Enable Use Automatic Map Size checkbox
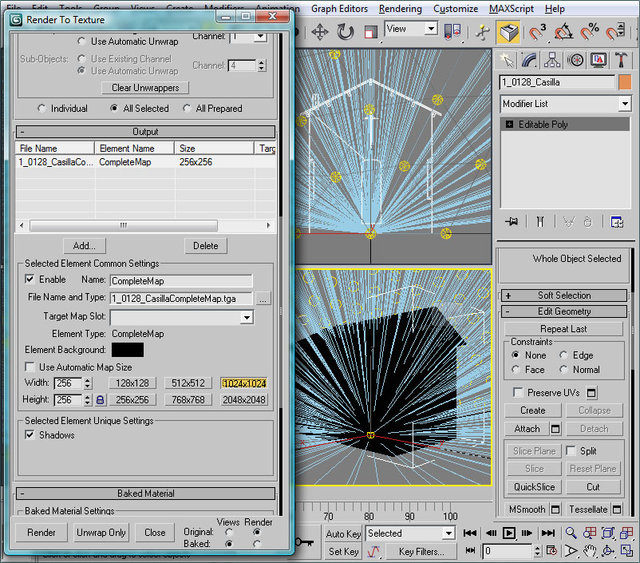This screenshot has height=563, width=640. click(29, 368)
